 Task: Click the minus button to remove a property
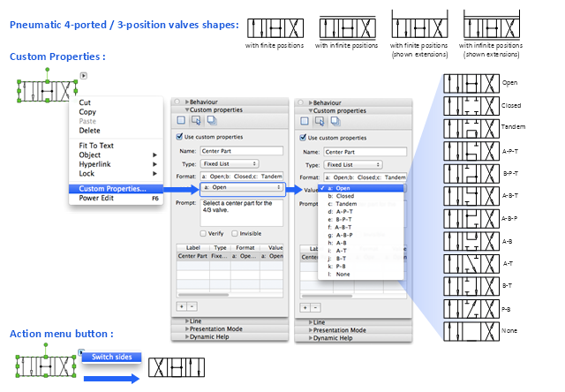click(x=192, y=306)
